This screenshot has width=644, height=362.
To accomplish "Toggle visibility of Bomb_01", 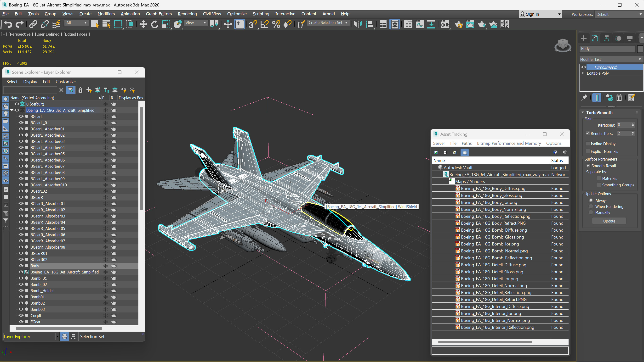I will [21, 278].
